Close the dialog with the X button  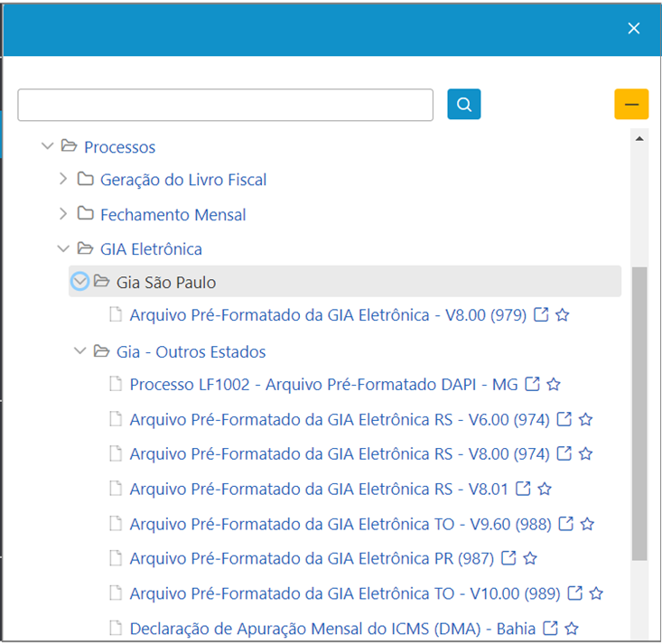click(633, 29)
